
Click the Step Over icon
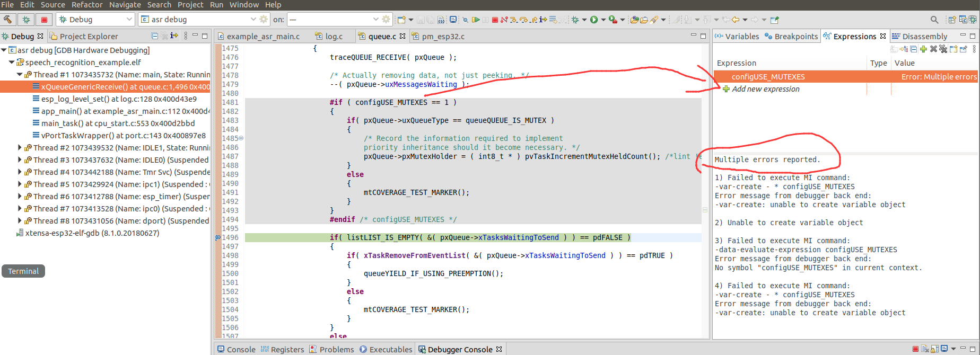[523, 20]
